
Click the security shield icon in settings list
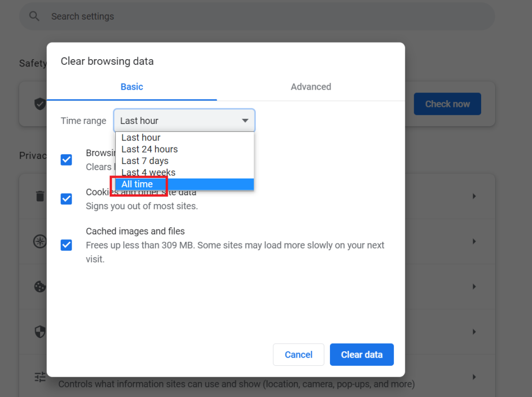(40, 332)
